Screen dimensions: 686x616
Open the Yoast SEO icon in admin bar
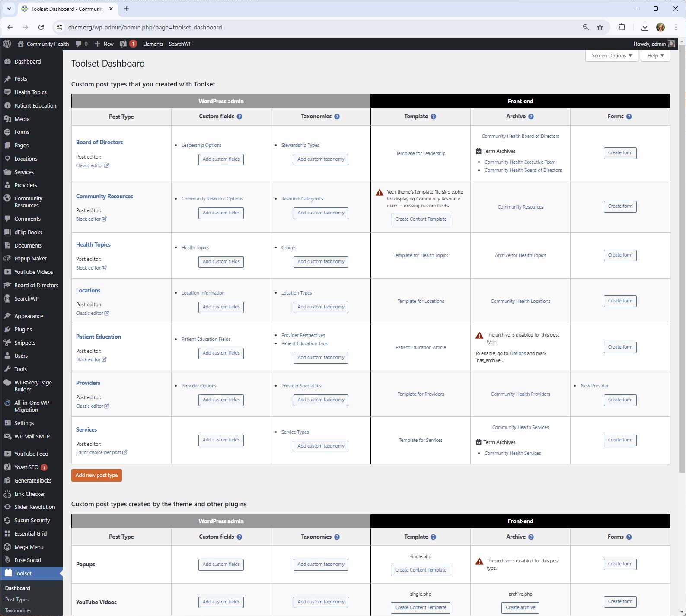[123, 44]
